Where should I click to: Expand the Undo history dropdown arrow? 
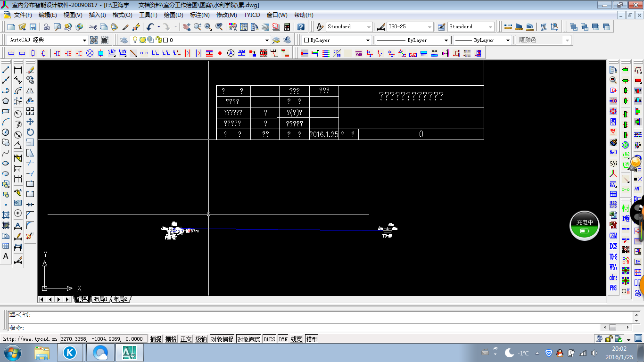[158, 27]
